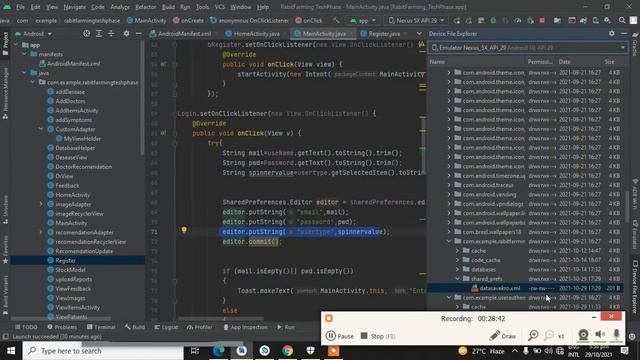Open the Refactor menu

[x=146, y=7]
